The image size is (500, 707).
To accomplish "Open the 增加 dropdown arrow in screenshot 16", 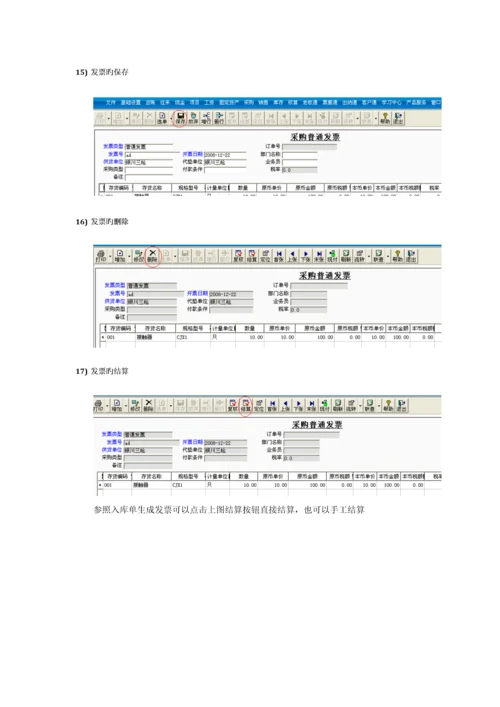I will (x=129, y=257).
